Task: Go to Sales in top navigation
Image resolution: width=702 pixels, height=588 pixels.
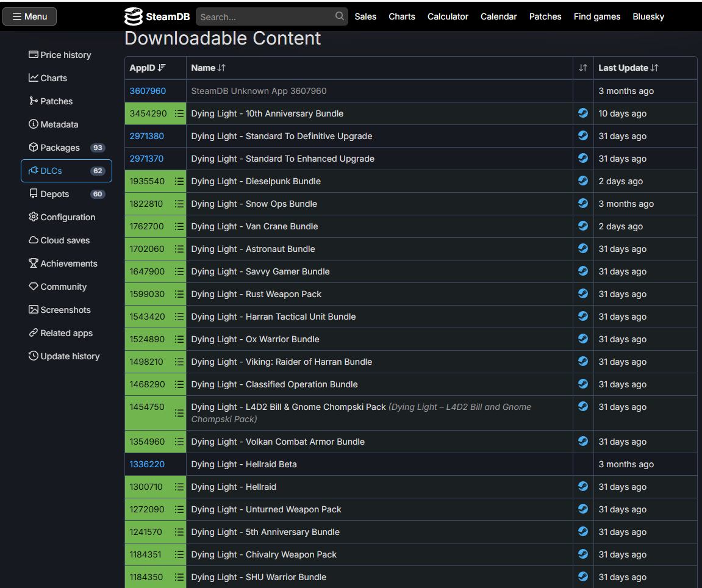Action: click(x=365, y=16)
